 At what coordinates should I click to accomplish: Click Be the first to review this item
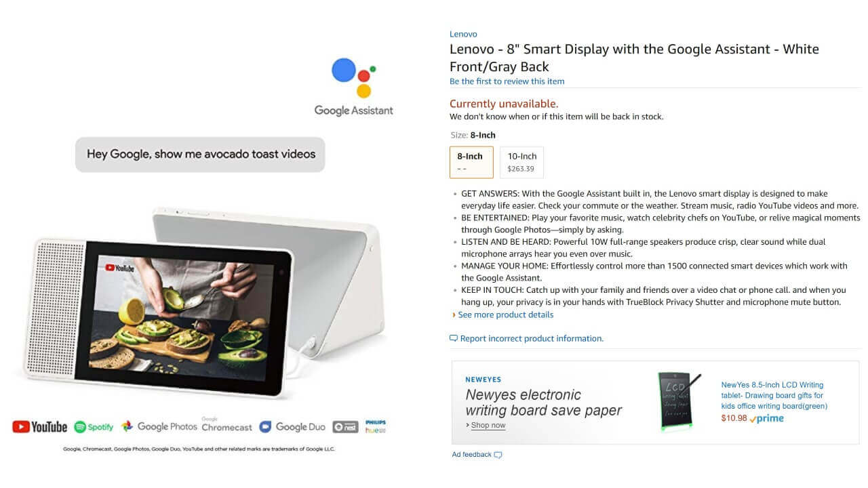click(x=507, y=81)
